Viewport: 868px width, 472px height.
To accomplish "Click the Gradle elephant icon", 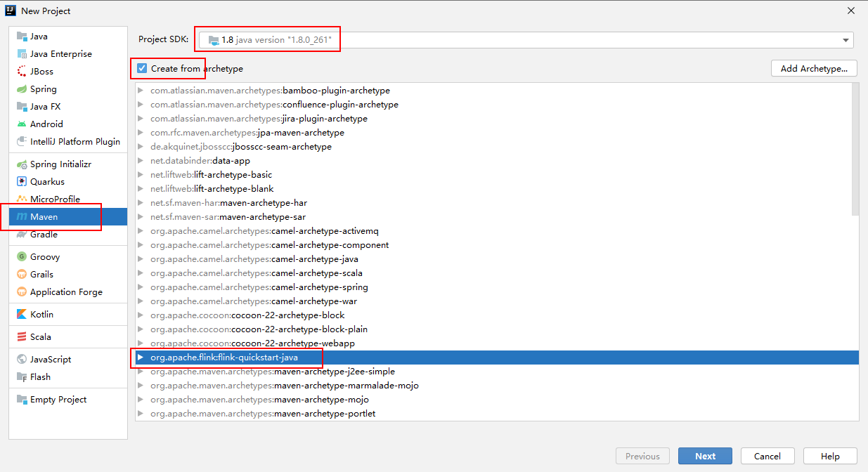I will pyautogui.click(x=22, y=235).
